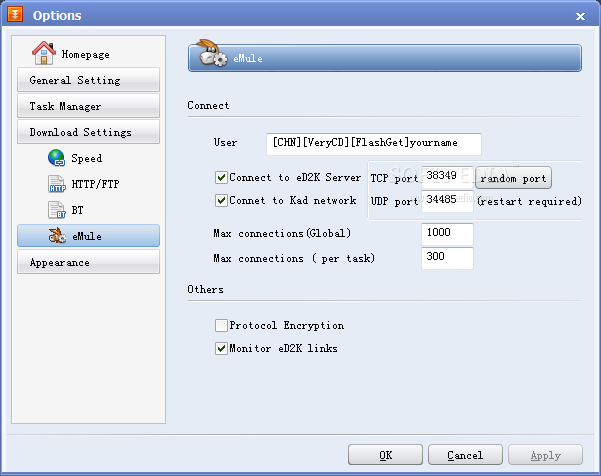
Task: Confirm with the OK button
Action: click(x=385, y=455)
